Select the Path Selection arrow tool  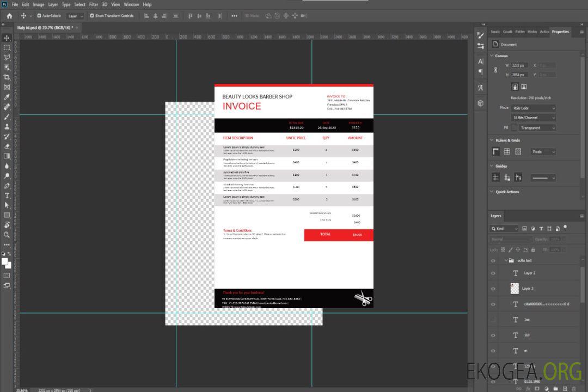[x=7, y=205]
